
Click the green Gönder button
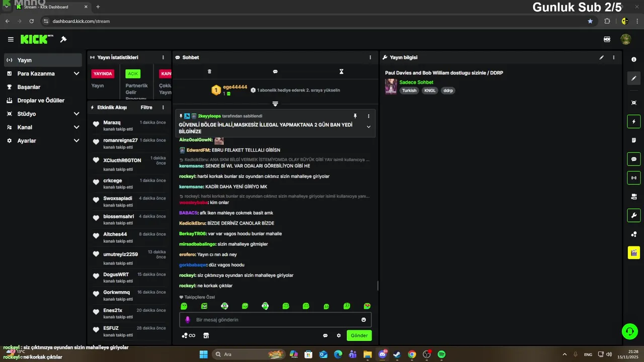click(359, 335)
